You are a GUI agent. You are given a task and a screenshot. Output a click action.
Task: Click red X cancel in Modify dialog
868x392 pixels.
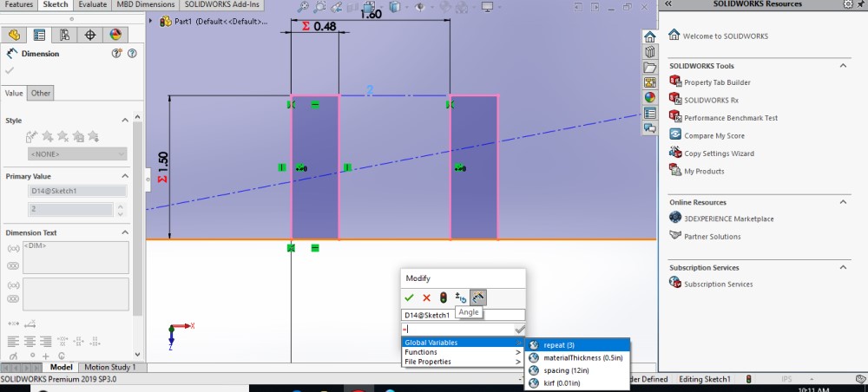(x=426, y=297)
